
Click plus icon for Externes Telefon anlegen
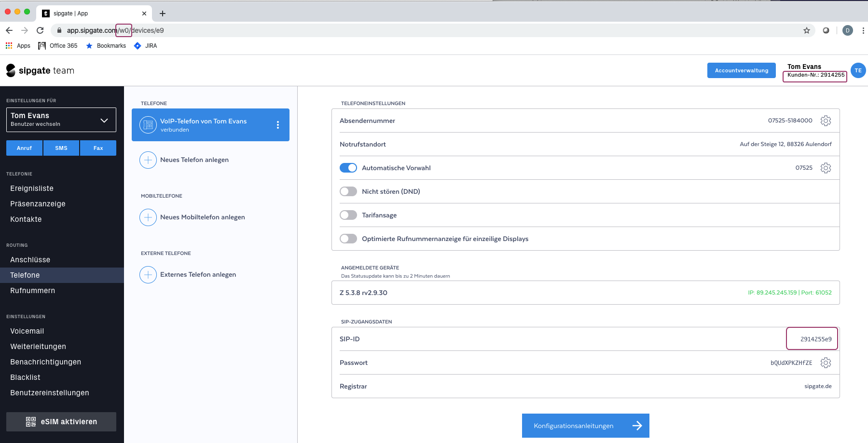[x=148, y=275]
